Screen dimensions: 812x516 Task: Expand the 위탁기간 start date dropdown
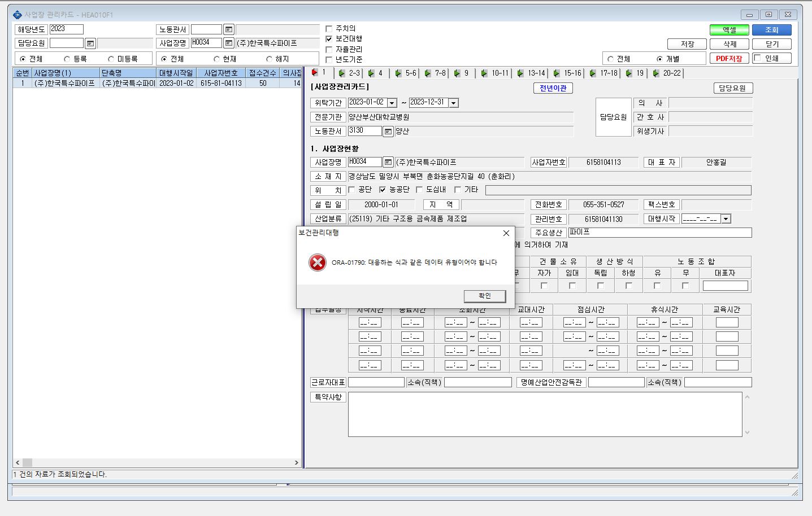coord(392,103)
